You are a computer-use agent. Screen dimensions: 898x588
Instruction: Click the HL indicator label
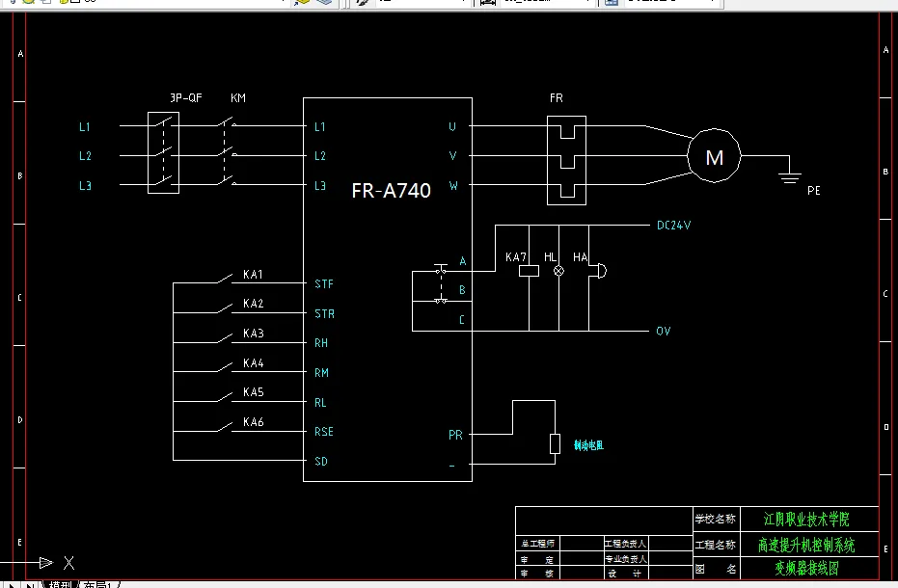click(550, 257)
